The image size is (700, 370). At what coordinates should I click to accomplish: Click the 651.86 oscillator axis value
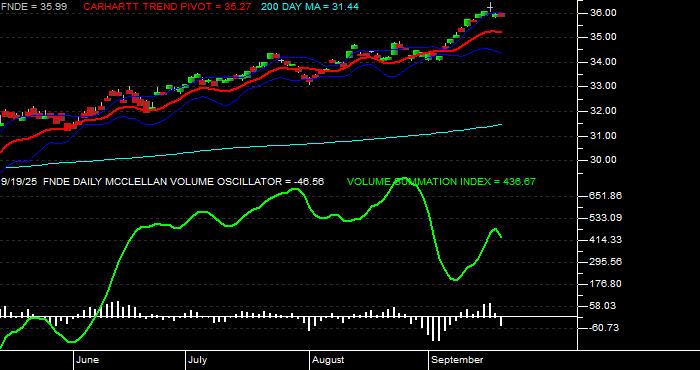click(x=606, y=196)
